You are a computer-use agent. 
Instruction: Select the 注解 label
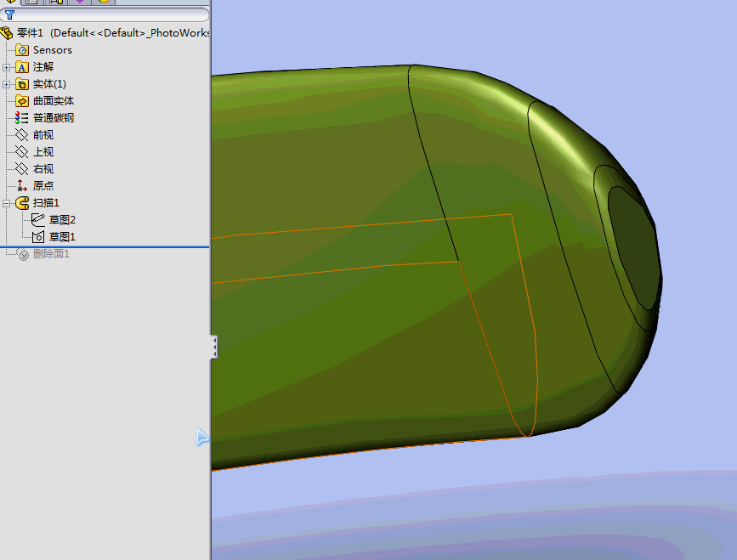[x=43, y=67]
